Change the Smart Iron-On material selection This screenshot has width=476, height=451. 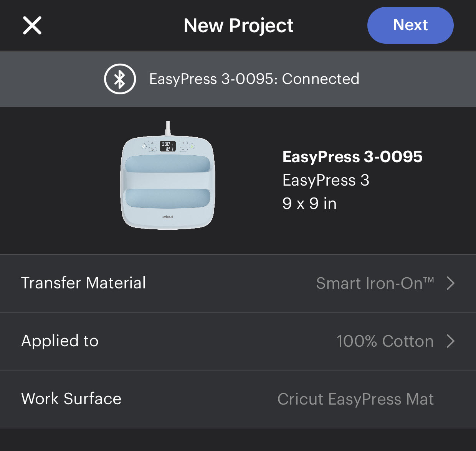(375, 283)
